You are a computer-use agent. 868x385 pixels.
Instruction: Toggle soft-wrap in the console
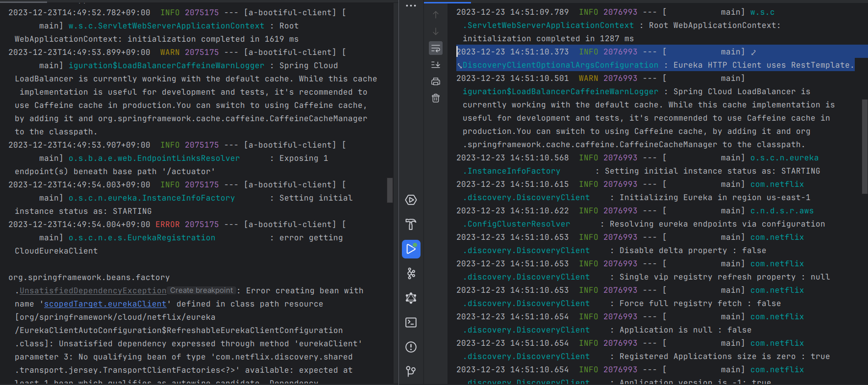pyautogui.click(x=436, y=48)
